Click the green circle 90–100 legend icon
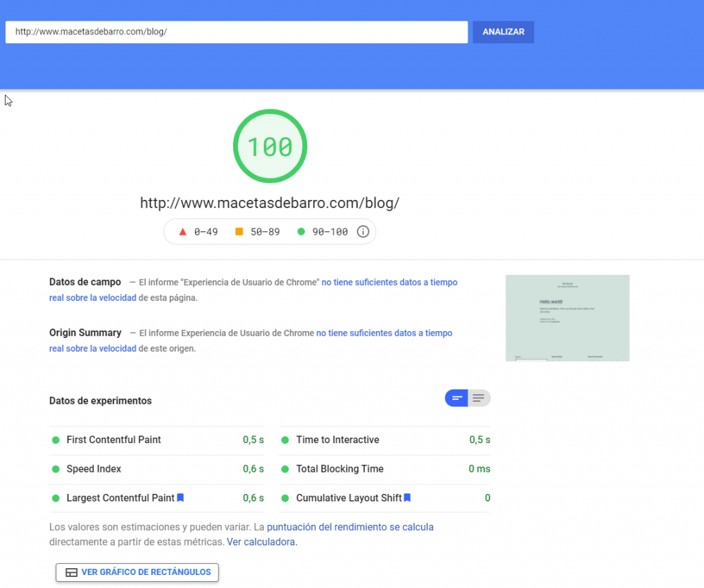 tap(300, 231)
